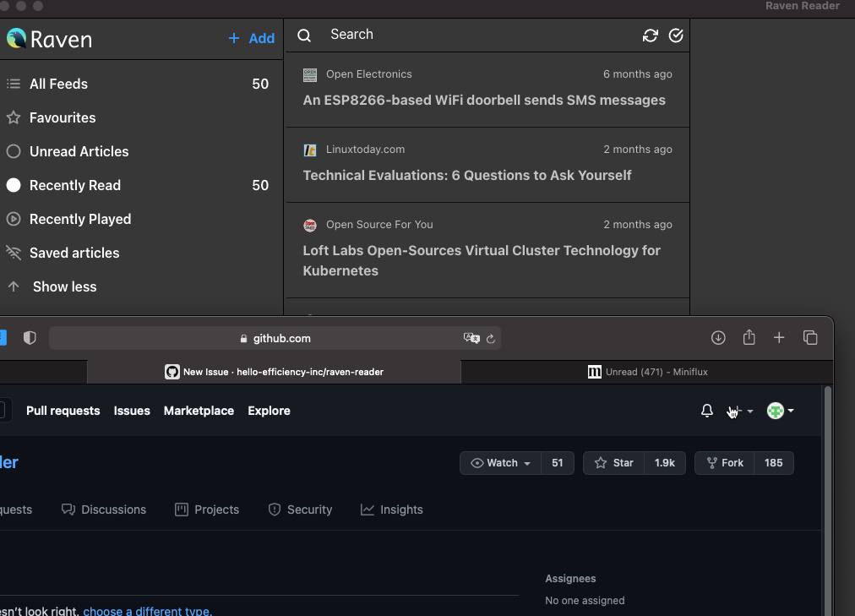Switch to New Issue raven-reader tab

(x=275, y=372)
